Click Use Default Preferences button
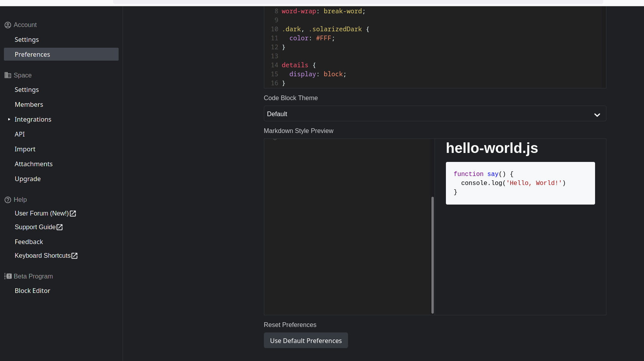Screen dimensions: 644x361 point(306,341)
